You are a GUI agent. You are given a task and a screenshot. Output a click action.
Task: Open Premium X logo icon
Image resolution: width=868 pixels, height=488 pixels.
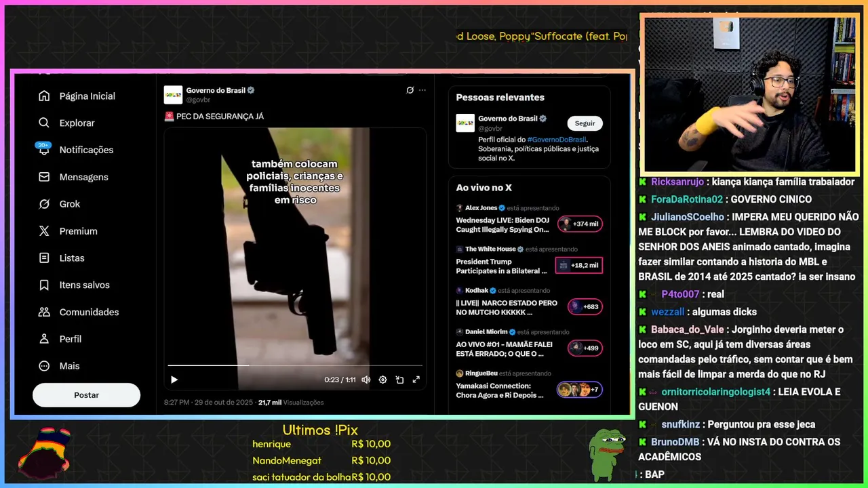44,231
